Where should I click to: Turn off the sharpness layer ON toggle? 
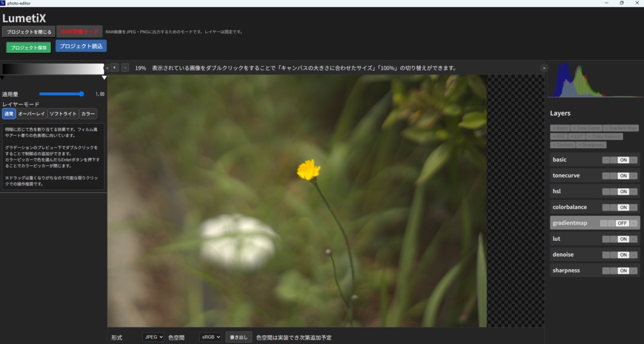[623, 270]
